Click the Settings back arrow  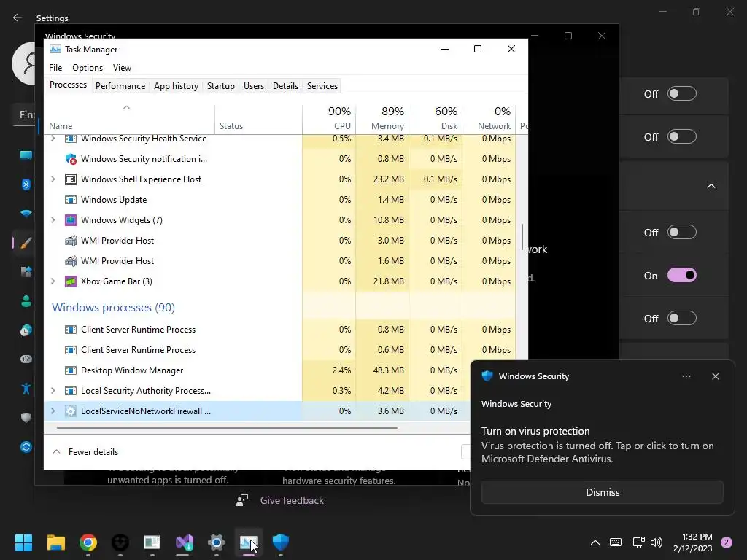tap(18, 17)
